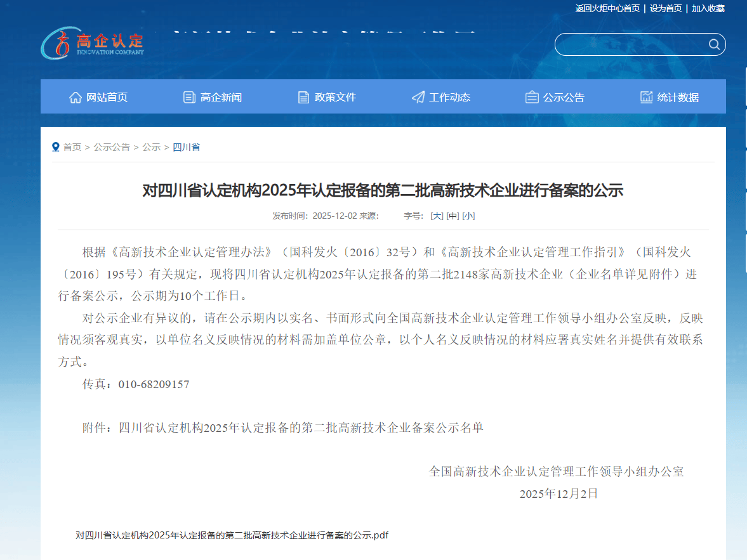The width and height of the screenshot is (747, 560).
Task: Click the magnifier icon in the search box
Action: pyautogui.click(x=713, y=44)
